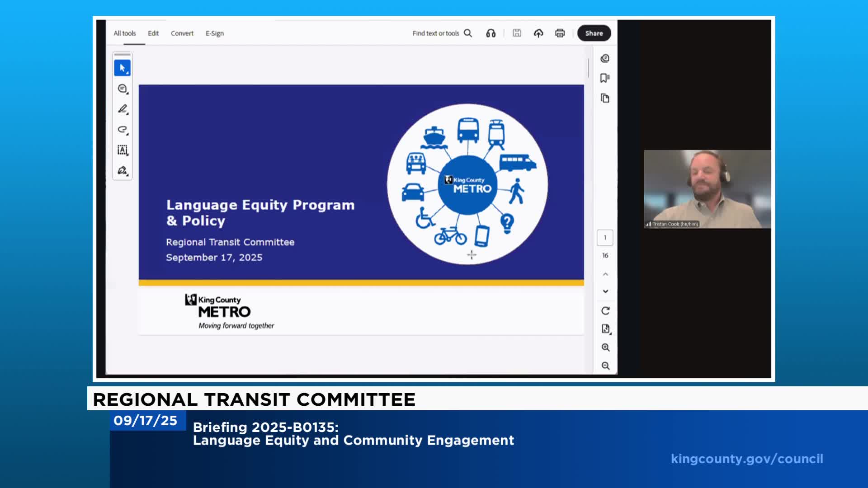868x488 pixels.
Task: Activate Read Aloud headphones icon
Action: tap(491, 33)
